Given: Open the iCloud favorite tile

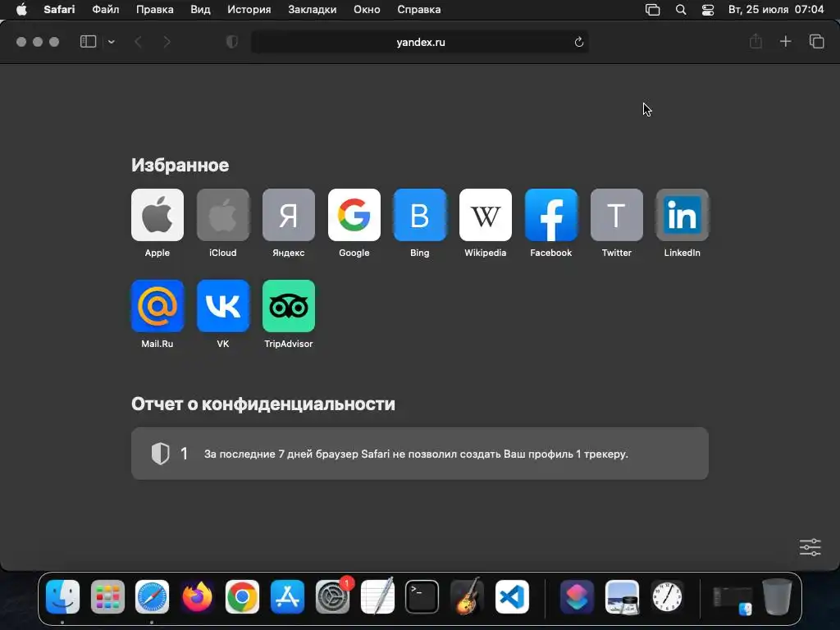Looking at the screenshot, I should [223, 215].
